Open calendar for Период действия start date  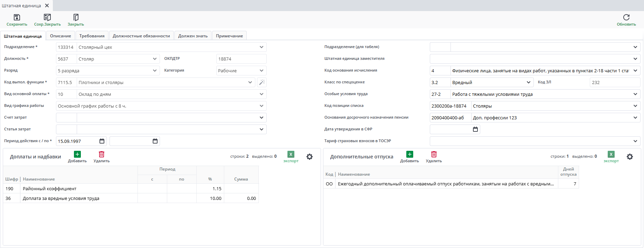pos(102,141)
